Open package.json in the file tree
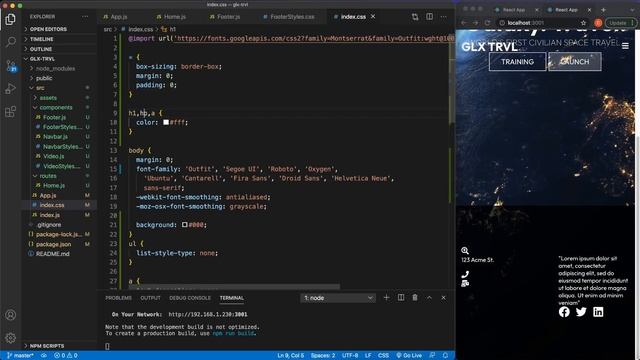 coord(53,244)
